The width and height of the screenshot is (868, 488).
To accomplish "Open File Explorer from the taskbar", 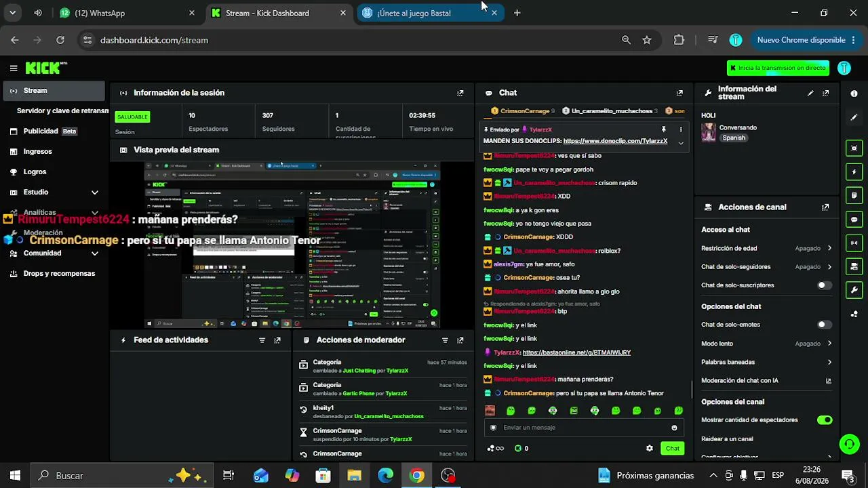I will pos(354,476).
